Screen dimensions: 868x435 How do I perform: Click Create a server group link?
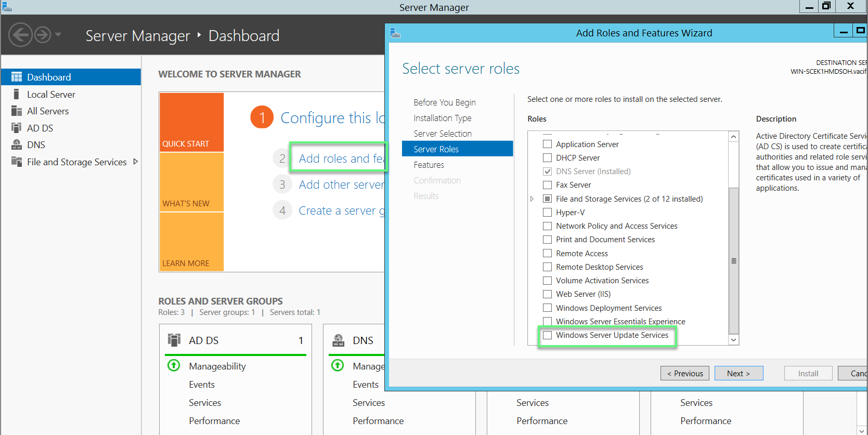click(342, 210)
